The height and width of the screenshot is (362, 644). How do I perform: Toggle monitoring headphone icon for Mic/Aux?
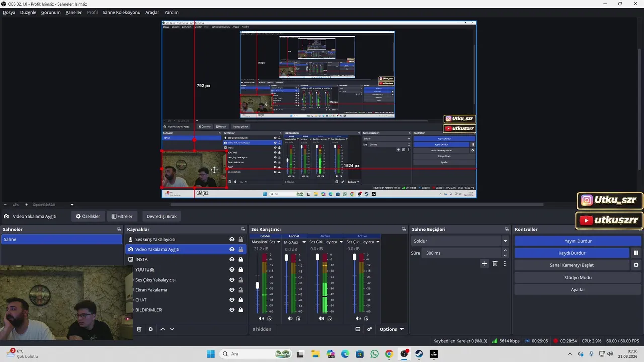point(298,318)
